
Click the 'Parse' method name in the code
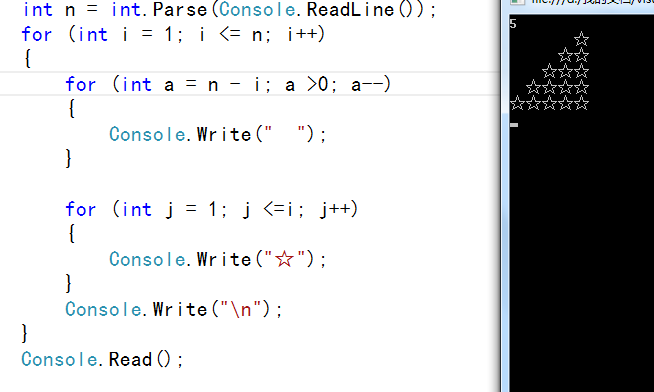180,10
